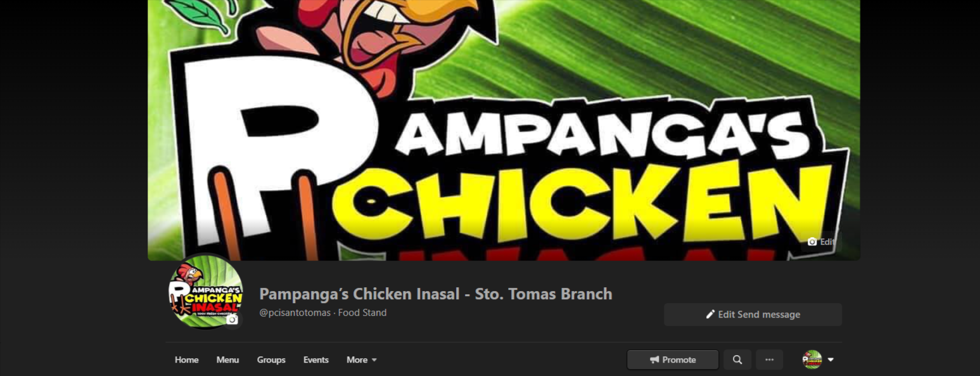Image resolution: width=980 pixels, height=376 pixels.
Task: Open the Groups tab
Action: click(271, 360)
